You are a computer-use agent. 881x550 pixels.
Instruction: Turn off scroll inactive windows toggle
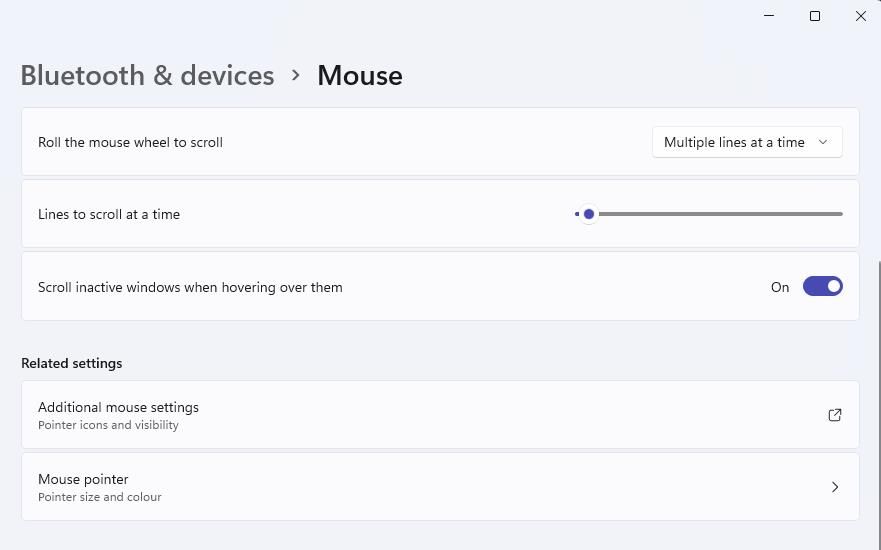click(x=822, y=287)
